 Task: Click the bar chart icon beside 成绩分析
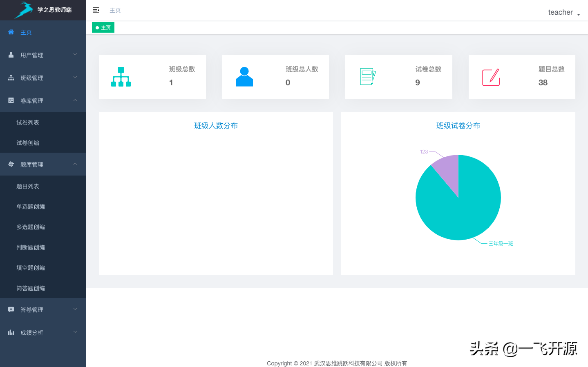pos(11,332)
